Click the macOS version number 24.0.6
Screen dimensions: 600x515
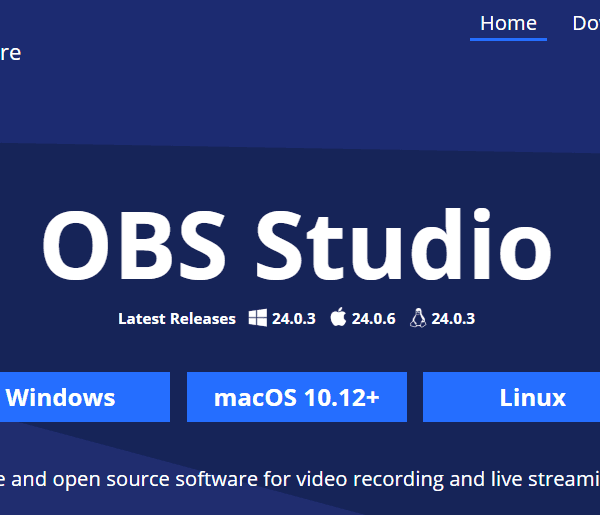373,319
